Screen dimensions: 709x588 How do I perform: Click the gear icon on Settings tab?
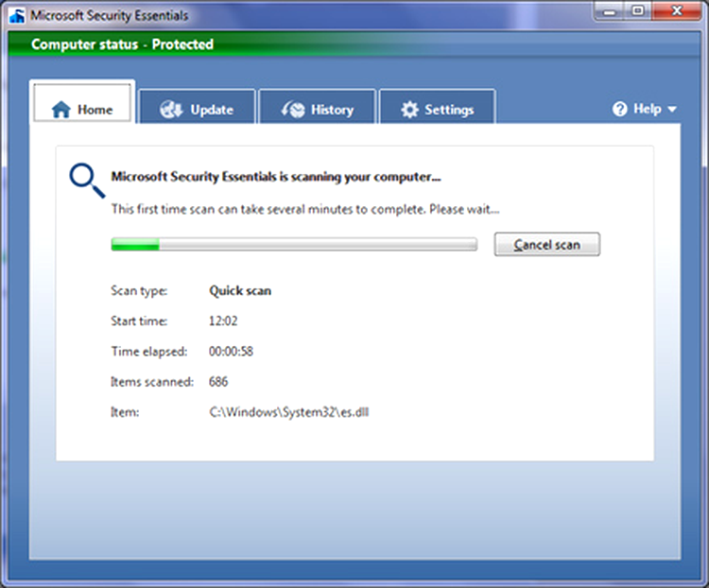409,110
